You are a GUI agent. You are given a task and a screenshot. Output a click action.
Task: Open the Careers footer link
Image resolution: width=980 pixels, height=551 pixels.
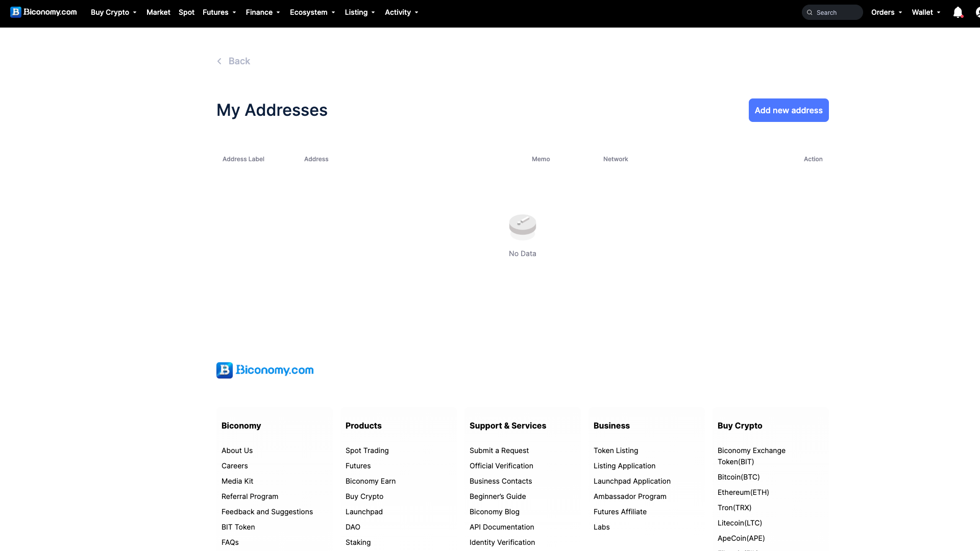click(235, 466)
